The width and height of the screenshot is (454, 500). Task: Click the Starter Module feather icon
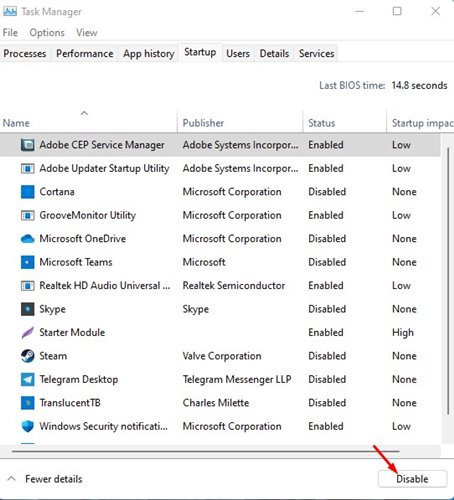[x=27, y=332]
